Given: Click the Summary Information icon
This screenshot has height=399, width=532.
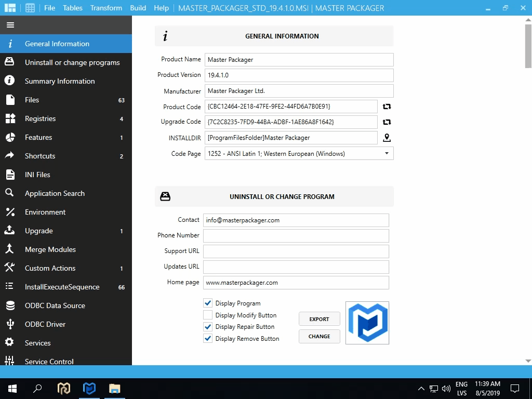Looking at the screenshot, I should click(9, 81).
